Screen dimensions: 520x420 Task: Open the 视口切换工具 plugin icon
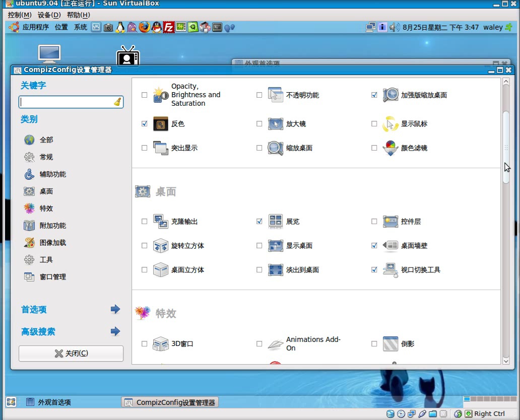[391, 270]
